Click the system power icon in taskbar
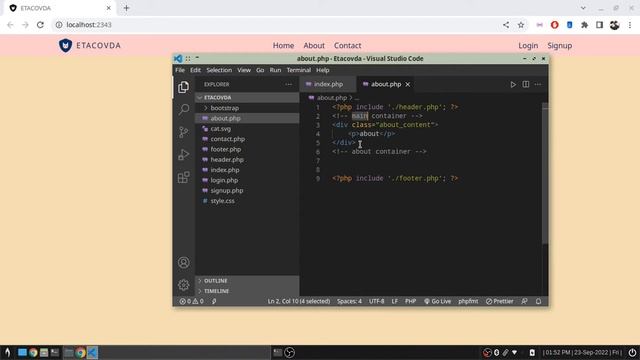Screen dimensions: 640x360 (x=632, y=353)
